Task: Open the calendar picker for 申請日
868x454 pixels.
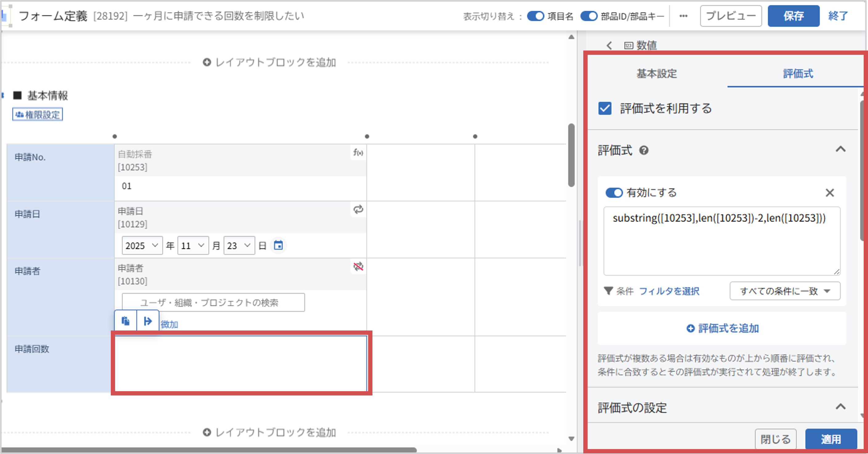Action: (x=278, y=245)
